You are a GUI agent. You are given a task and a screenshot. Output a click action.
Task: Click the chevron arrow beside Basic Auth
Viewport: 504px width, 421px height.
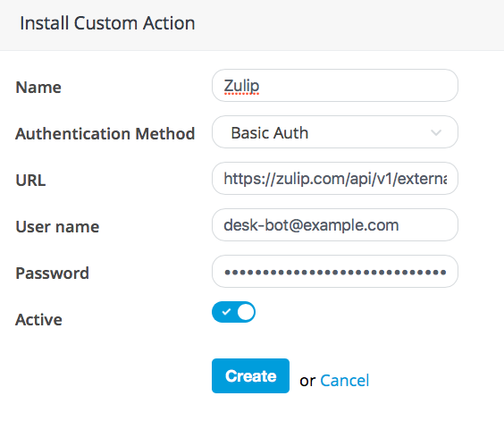point(436,132)
